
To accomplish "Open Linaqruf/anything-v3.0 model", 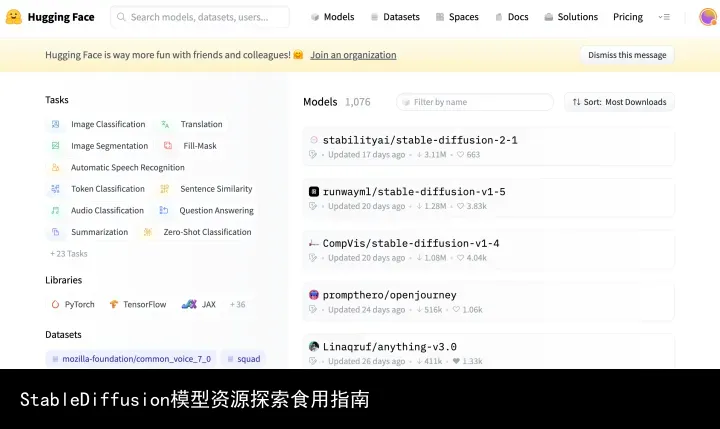I will [x=389, y=347].
